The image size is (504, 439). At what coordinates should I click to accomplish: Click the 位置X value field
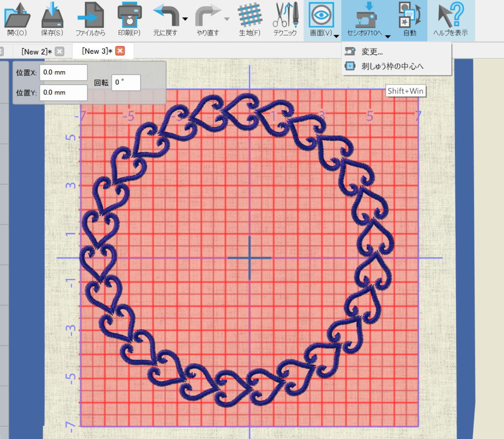point(63,72)
